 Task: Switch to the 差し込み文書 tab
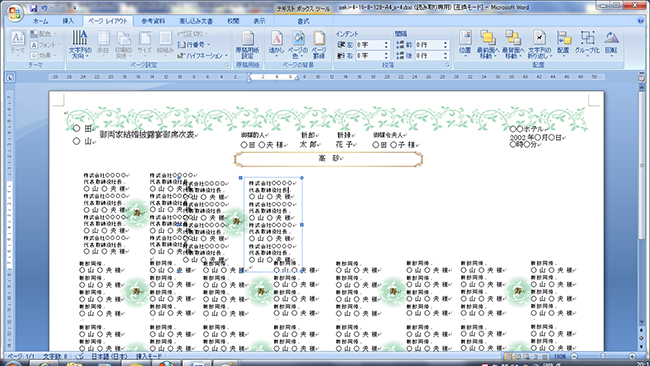coord(196,21)
